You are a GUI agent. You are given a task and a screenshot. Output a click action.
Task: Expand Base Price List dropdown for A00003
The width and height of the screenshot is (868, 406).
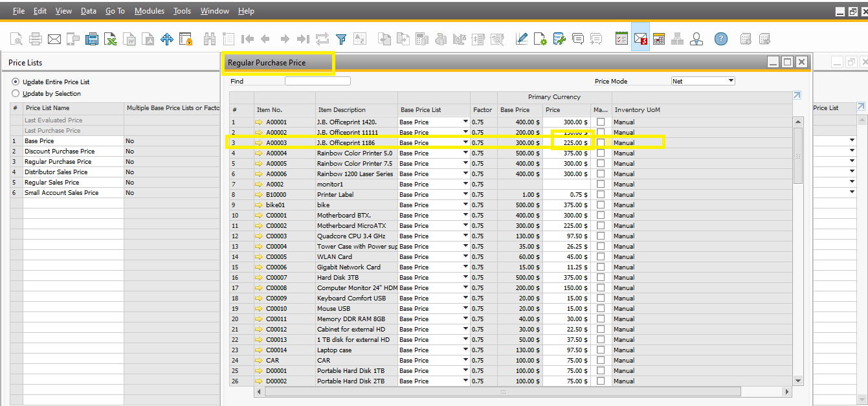tap(465, 142)
